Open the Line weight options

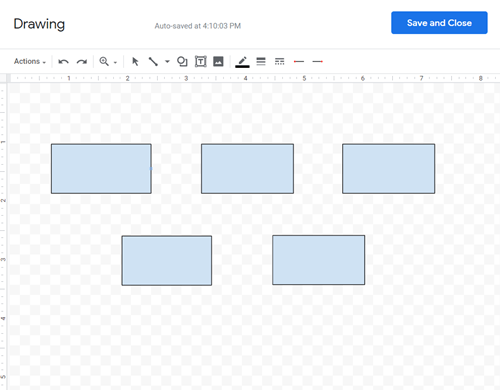tap(261, 61)
